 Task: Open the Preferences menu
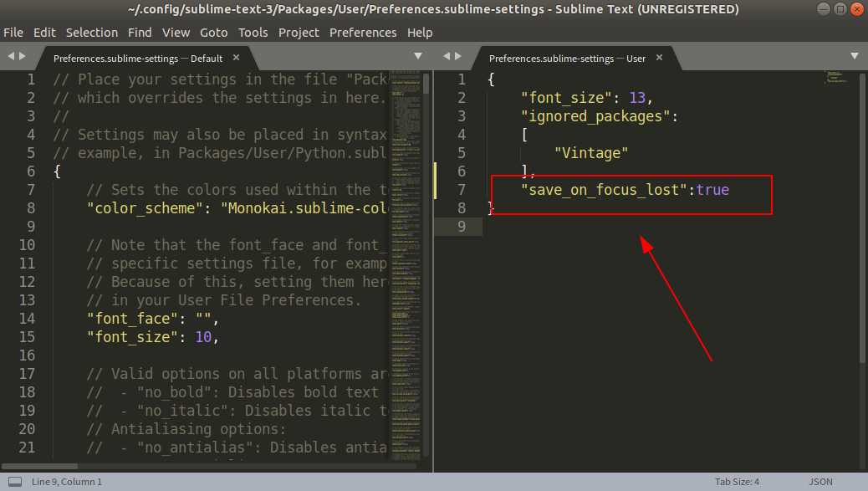coord(363,33)
